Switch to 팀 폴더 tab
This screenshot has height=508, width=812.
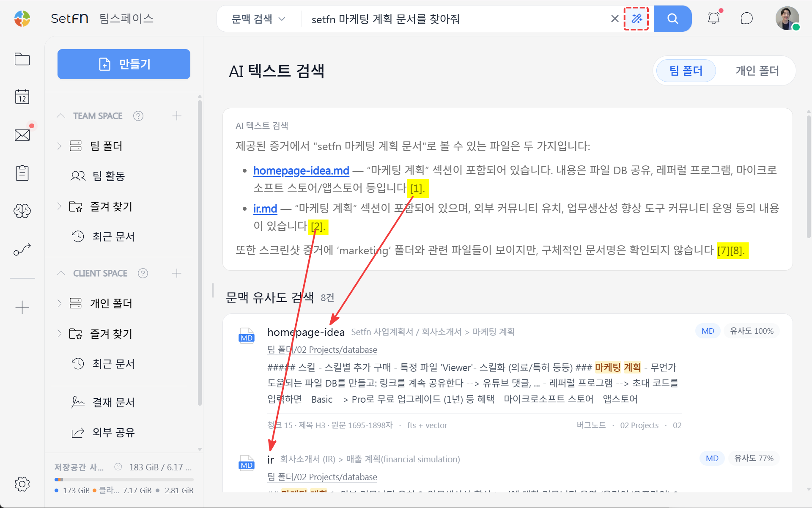click(x=686, y=71)
